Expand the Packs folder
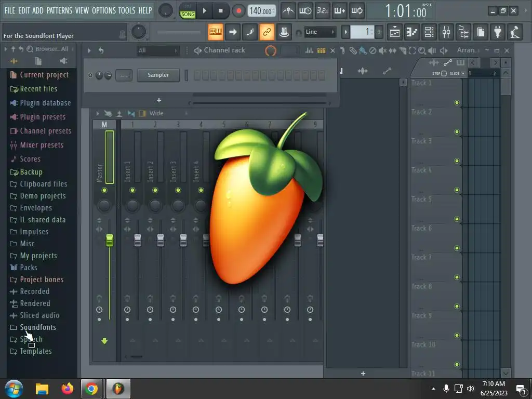532x399 pixels. [x=24, y=268]
